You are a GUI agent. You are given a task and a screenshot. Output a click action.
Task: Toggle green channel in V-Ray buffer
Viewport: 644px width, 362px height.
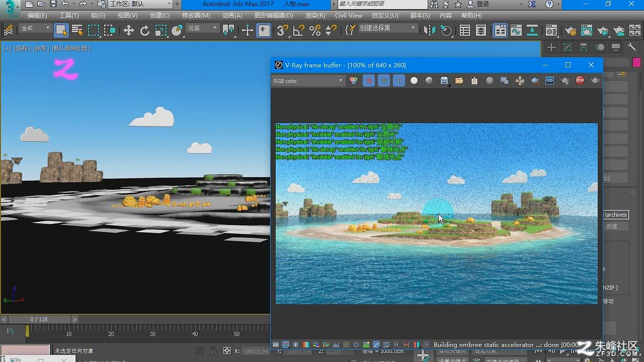coord(384,80)
